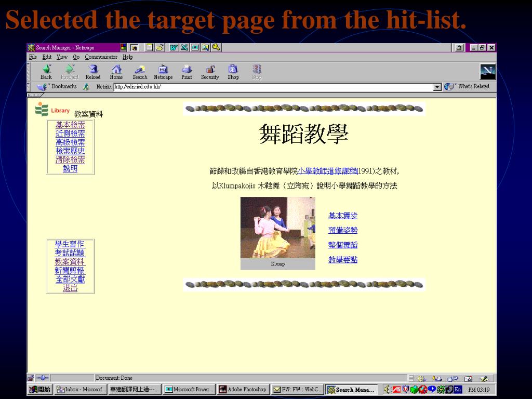Click the 基本檢索 link

pos(70,125)
